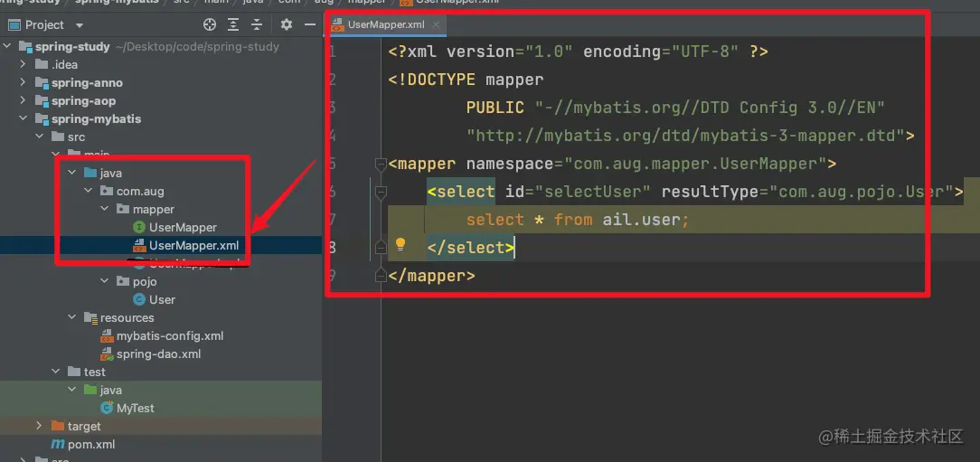Image resolution: width=980 pixels, height=462 pixels.
Task: Click the mybatis-3-mapper.dtd URL text
Action: (685, 135)
